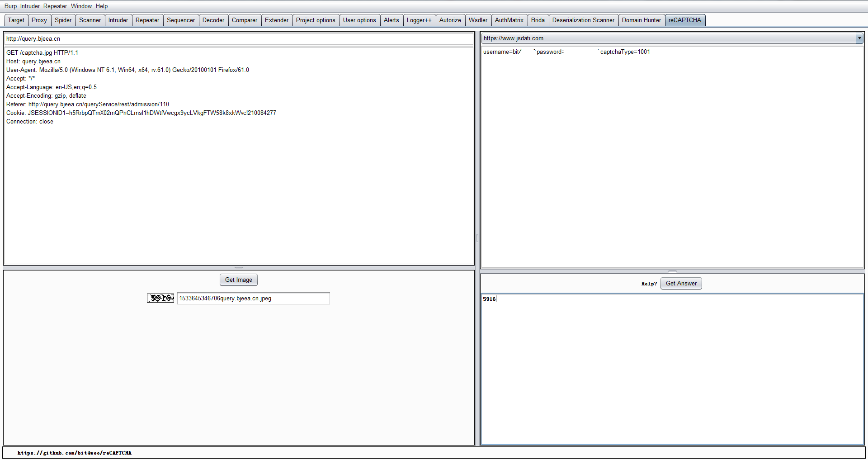The height and width of the screenshot is (460, 868).
Task: Click the Accept-Encoding: gzip, deflate line
Action: point(46,95)
